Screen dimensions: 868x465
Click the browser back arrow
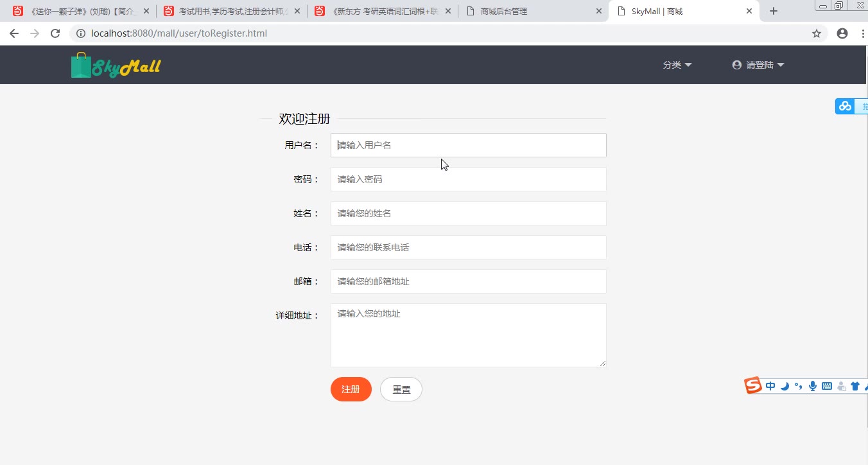point(14,33)
